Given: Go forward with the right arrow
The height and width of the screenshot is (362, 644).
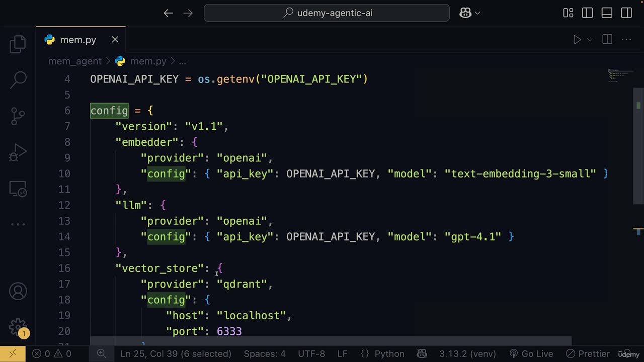Looking at the screenshot, I should point(188,13).
